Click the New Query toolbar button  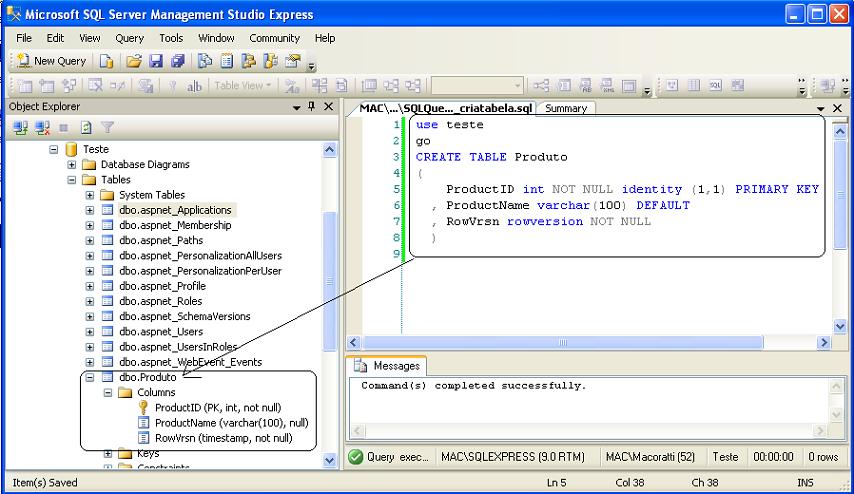52,61
